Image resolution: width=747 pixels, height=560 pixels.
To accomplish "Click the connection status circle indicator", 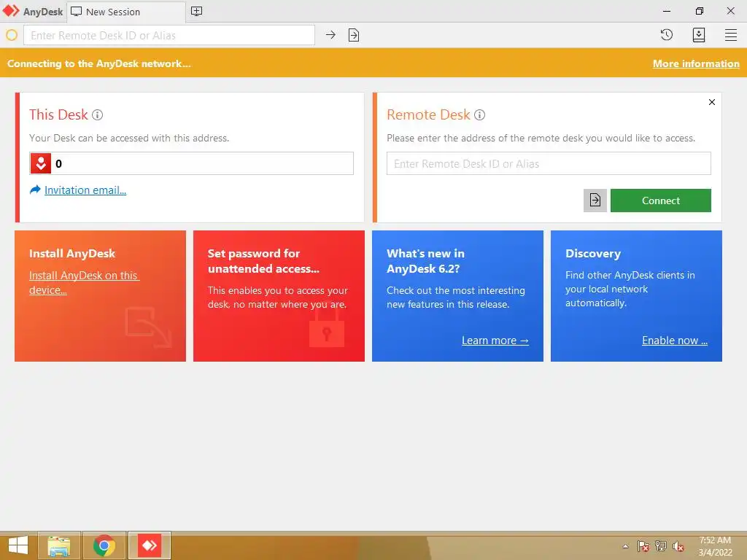I will click(12, 35).
